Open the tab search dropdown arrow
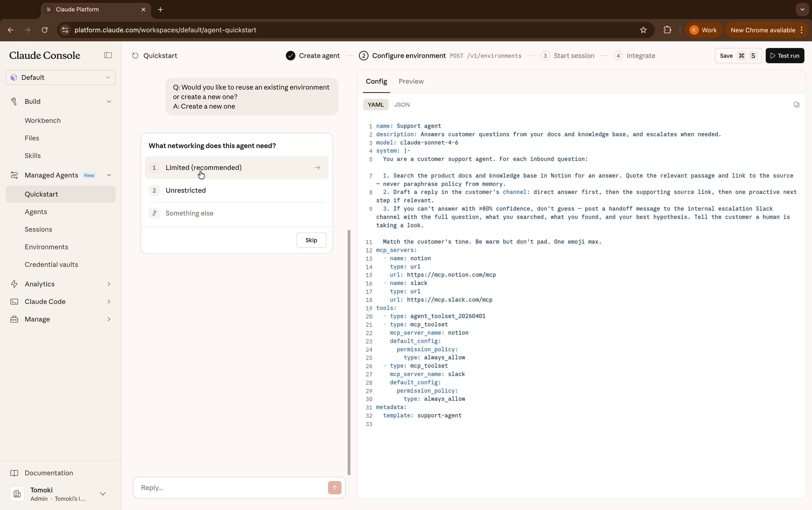Screen dimensions: 812x510 tap(802, 10)
